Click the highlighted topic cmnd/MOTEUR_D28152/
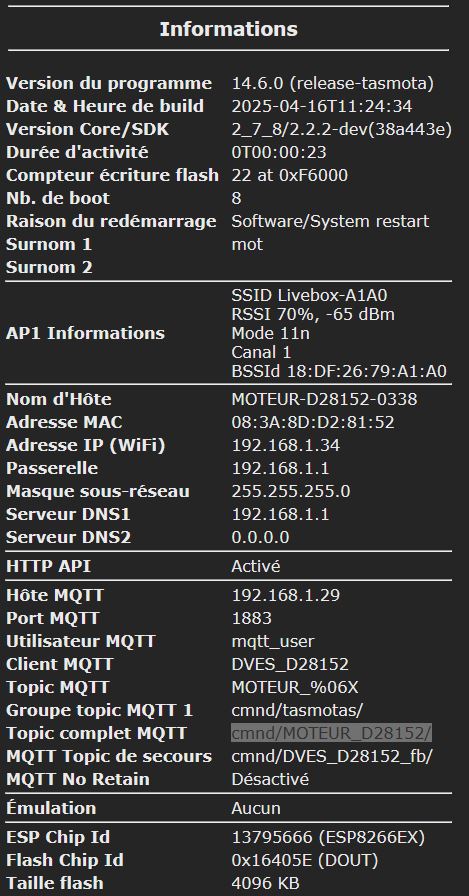Image resolution: width=469 pixels, height=896 pixels. point(331,733)
